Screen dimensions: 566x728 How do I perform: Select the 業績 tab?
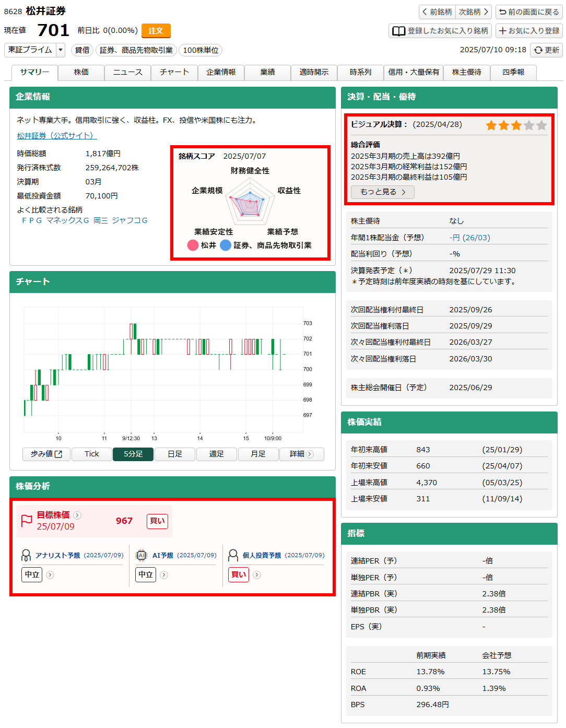(x=267, y=73)
